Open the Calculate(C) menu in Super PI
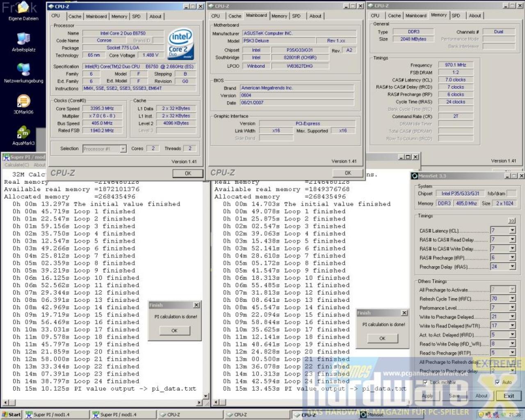This screenshot has height=420, width=525. [x=17, y=165]
